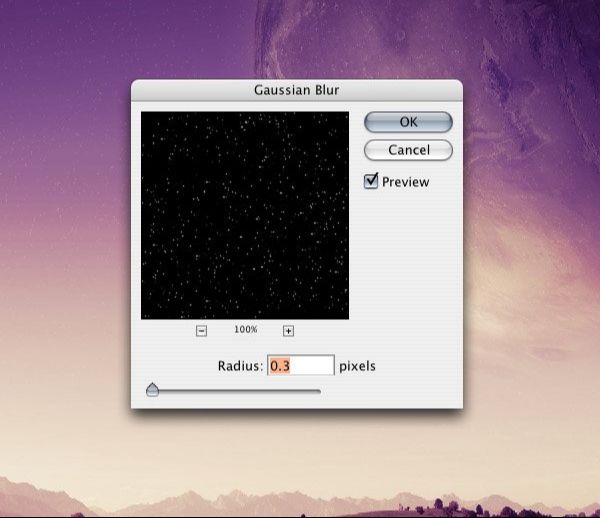The width and height of the screenshot is (600, 518).
Task: Click the Gaussian Blur title bar
Action: click(297, 90)
